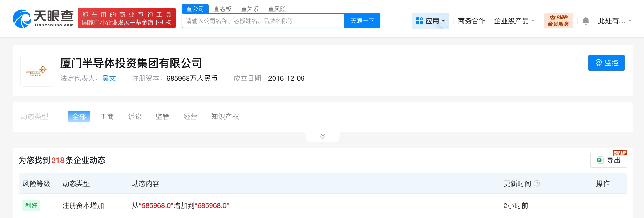This screenshot has width=644, height=218.
Task: Click the 利好 risk level tag
Action: pos(31,205)
